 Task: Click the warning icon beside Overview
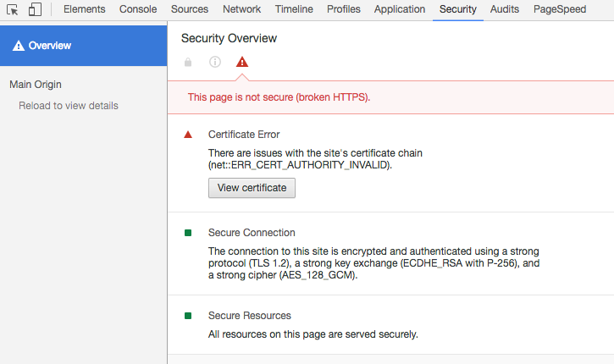[x=19, y=46]
